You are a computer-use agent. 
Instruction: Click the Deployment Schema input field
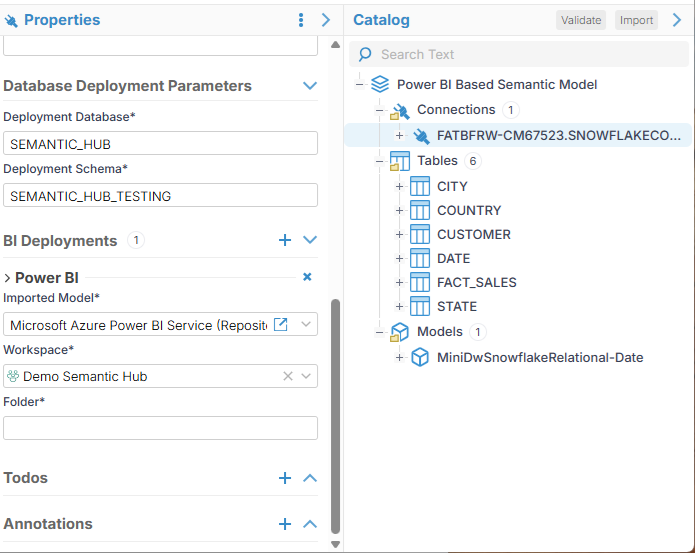point(160,196)
